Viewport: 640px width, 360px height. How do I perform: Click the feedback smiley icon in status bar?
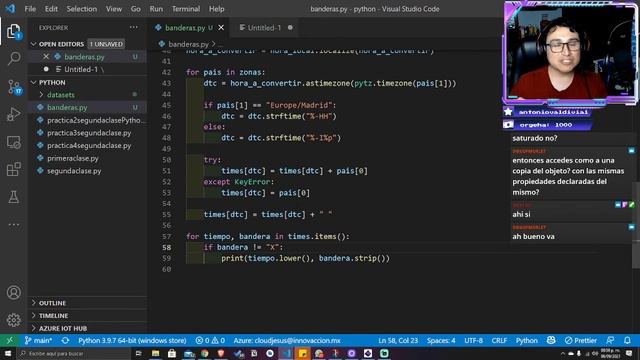pyautogui.click(x=551, y=340)
